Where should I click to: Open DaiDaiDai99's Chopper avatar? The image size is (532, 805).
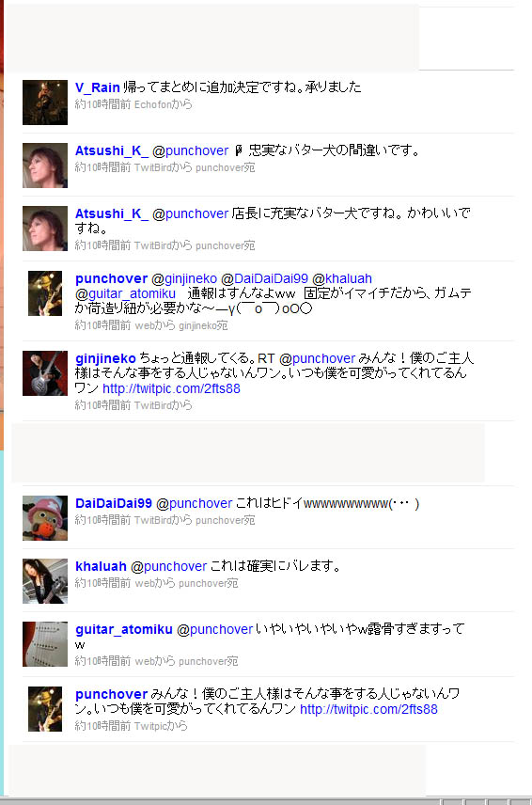45,518
